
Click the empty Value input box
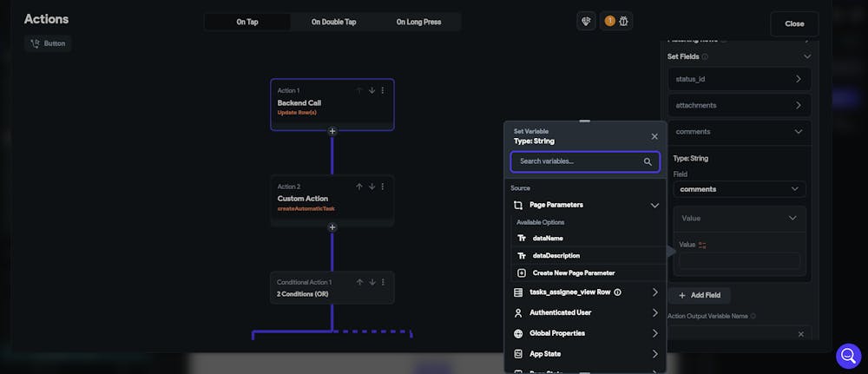[740, 260]
